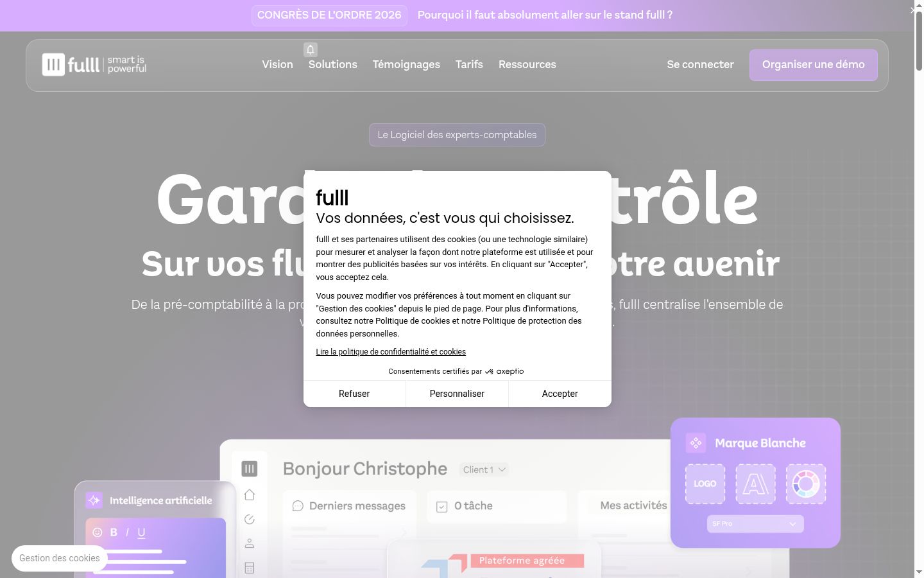
Task: Click the gauge icon in the dashboard sidebar
Action: [x=250, y=519]
